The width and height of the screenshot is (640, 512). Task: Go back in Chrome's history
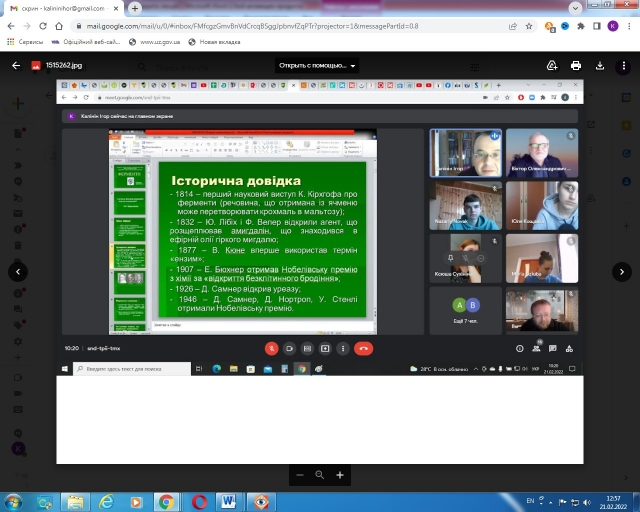point(11,26)
